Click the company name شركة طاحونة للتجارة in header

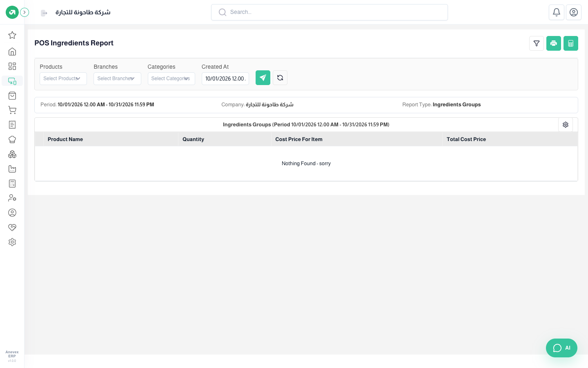point(83,12)
